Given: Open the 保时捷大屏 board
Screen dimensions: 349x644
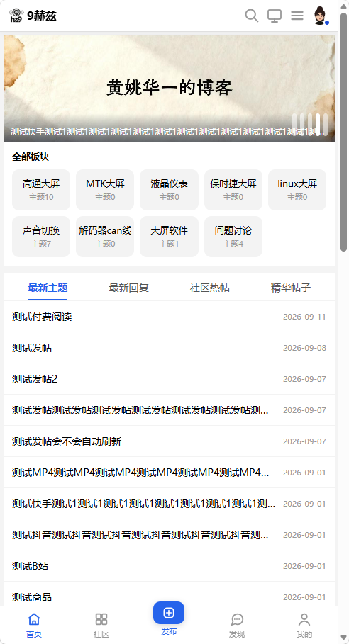Looking at the screenshot, I should coord(233,190).
